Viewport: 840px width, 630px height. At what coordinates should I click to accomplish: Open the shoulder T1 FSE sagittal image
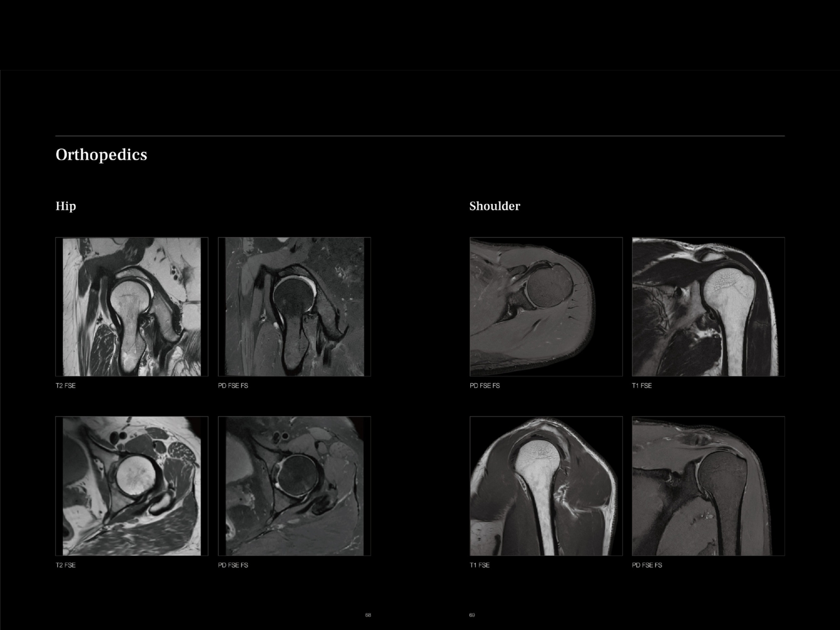(x=546, y=486)
